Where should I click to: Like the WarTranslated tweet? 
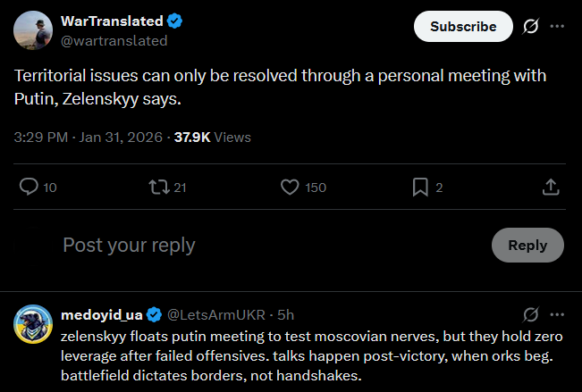tap(289, 187)
